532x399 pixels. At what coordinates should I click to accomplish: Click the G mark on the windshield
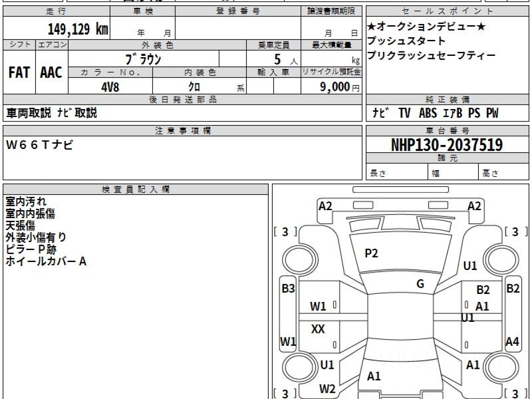[420, 284]
